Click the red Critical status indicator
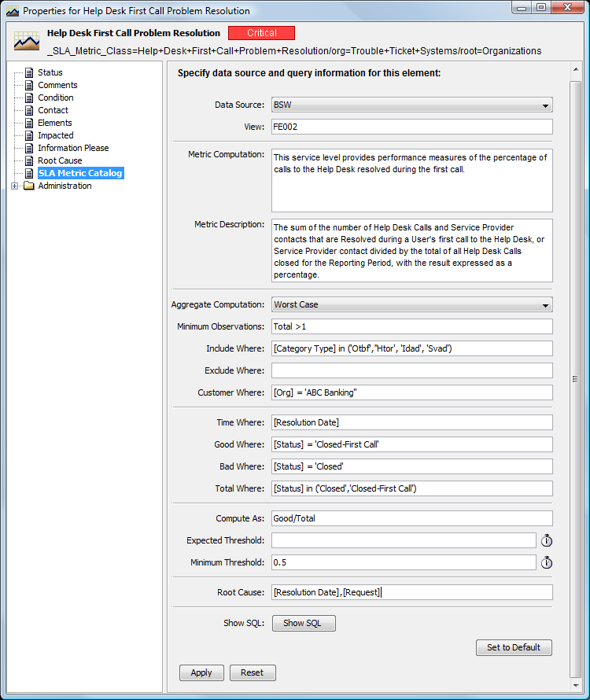The height and width of the screenshot is (700, 590). tap(262, 33)
